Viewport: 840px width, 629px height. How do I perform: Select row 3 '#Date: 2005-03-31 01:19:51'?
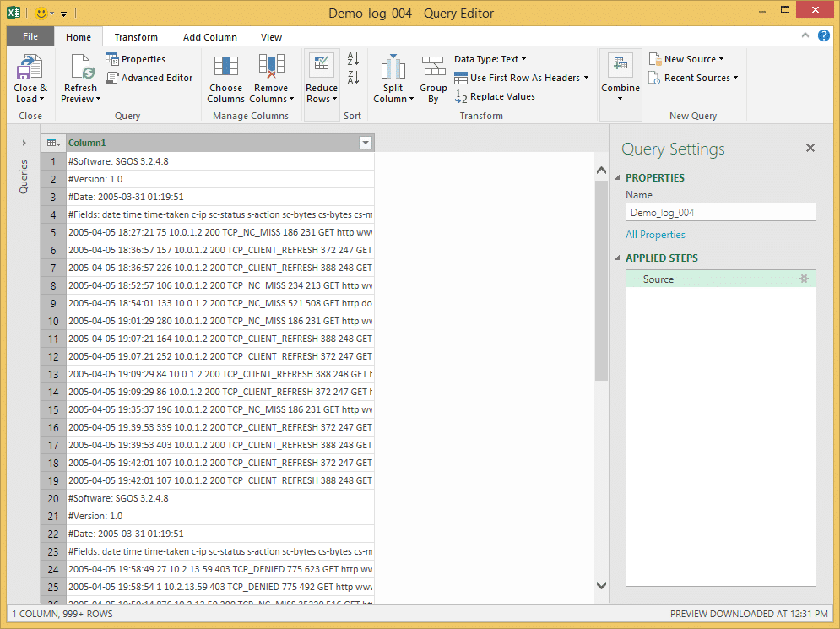click(x=220, y=197)
